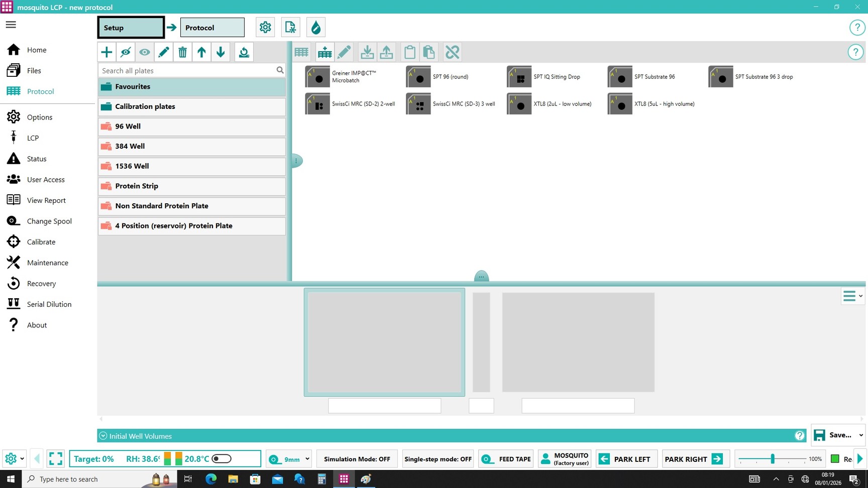Click the add new plate definition icon
868x488 pixels.
pos(325,52)
